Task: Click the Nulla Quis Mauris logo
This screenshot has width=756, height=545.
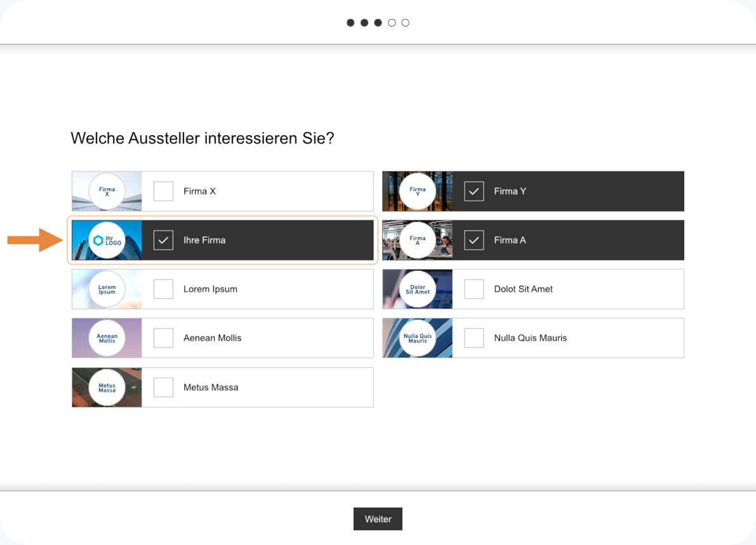Action: [418, 338]
